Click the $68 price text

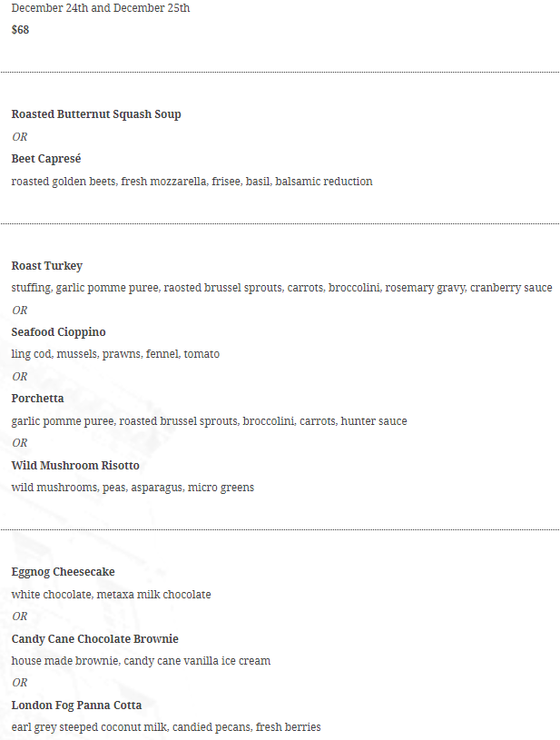point(20,30)
